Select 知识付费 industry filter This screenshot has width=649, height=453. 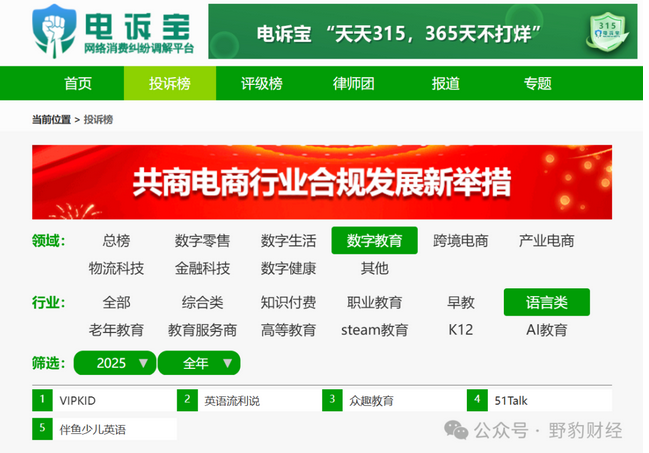click(x=288, y=302)
